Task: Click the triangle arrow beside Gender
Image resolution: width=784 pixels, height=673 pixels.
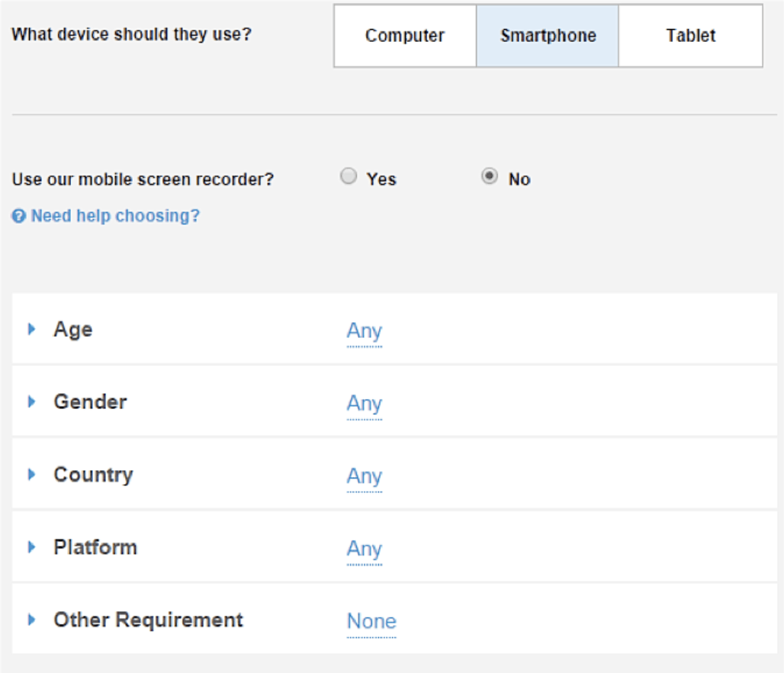Action: (x=32, y=401)
